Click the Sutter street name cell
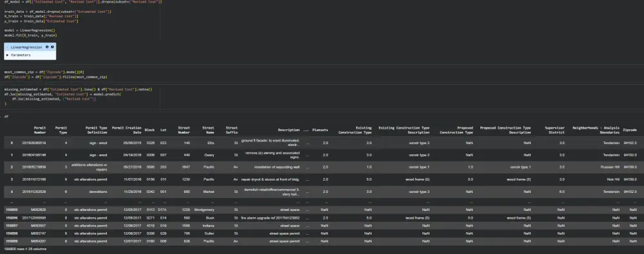 coord(209,233)
